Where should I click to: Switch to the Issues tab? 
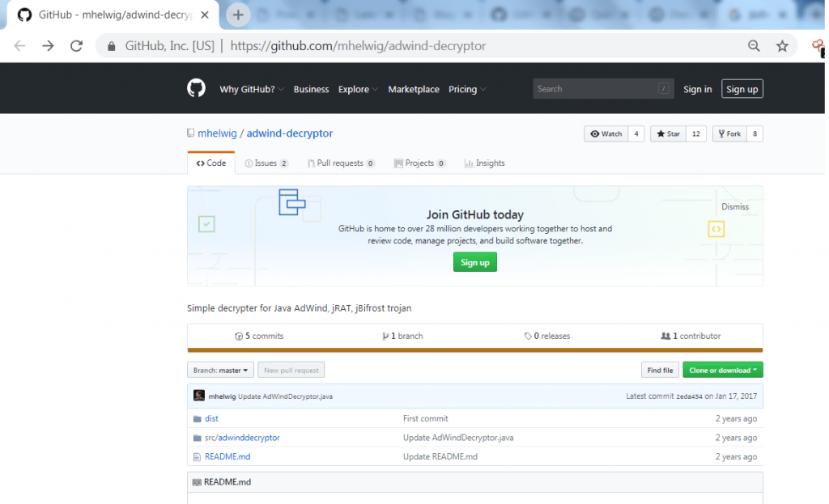click(x=266, y=163)
